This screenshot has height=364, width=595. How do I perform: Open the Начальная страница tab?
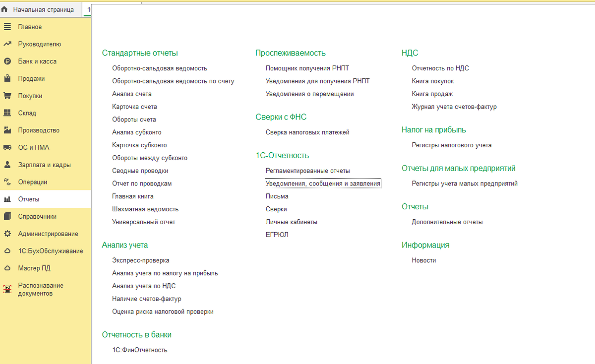pyautogui.click(x=42, y=9)
